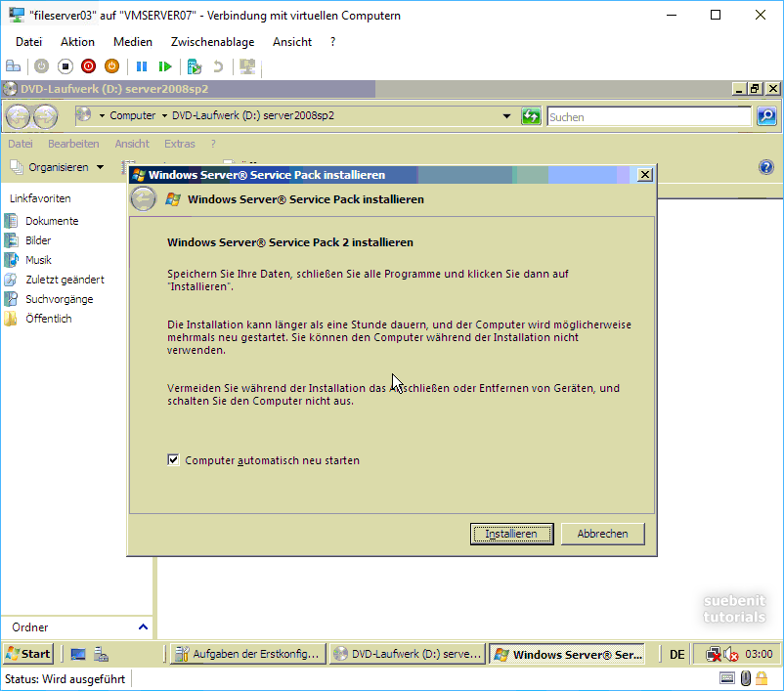This screenshot has width=784, height=691.
Task: Switch to Aufgaben der Erstkonfig taskbar item
Action: tap(247, 654)
